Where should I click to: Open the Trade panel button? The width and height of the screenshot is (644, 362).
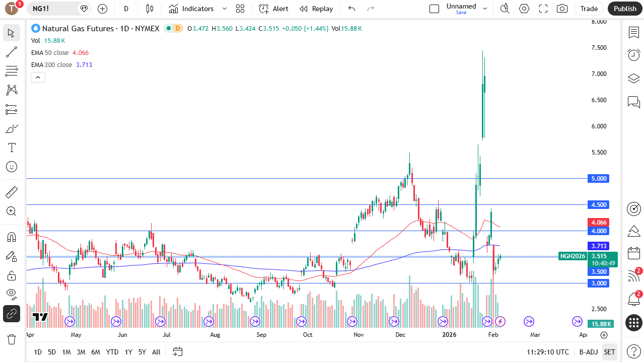tap(589, 9)
